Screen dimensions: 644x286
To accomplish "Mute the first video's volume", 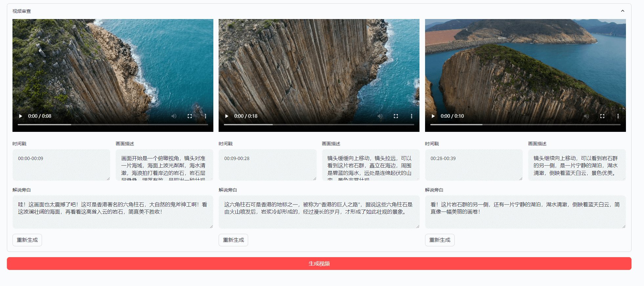I will pos(174,116).
